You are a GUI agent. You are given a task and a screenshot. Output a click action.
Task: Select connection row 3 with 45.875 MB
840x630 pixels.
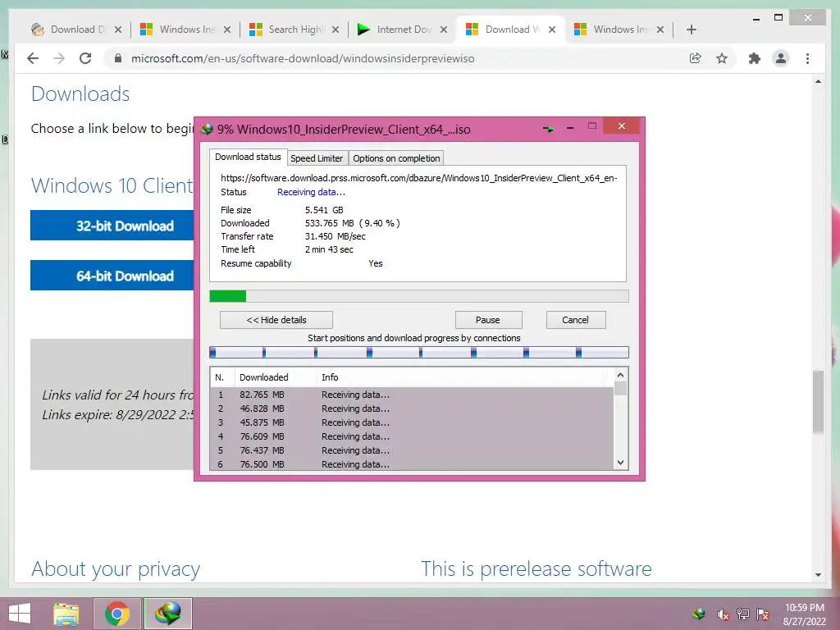tap(412, 422)
